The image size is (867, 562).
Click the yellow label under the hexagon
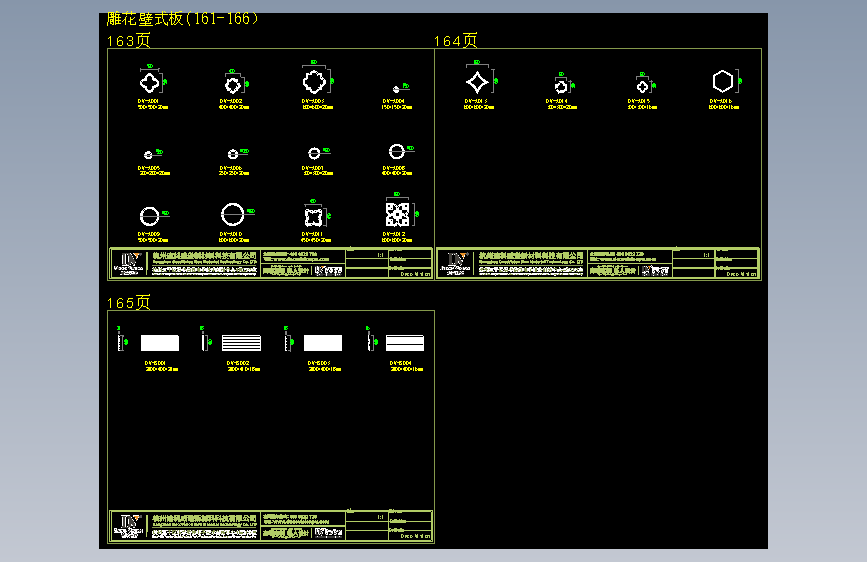[x=724, y=104]
